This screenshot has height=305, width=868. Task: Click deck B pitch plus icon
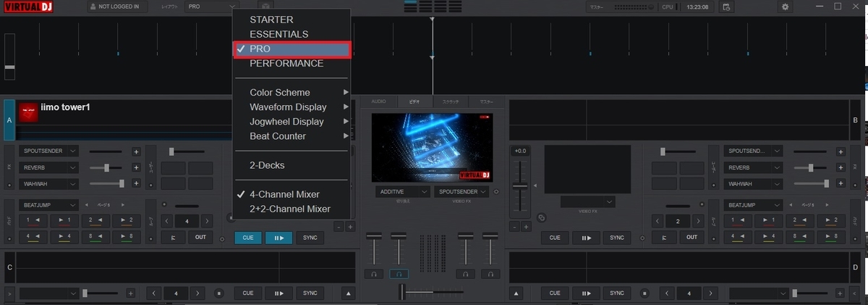[x=527, y=227]
